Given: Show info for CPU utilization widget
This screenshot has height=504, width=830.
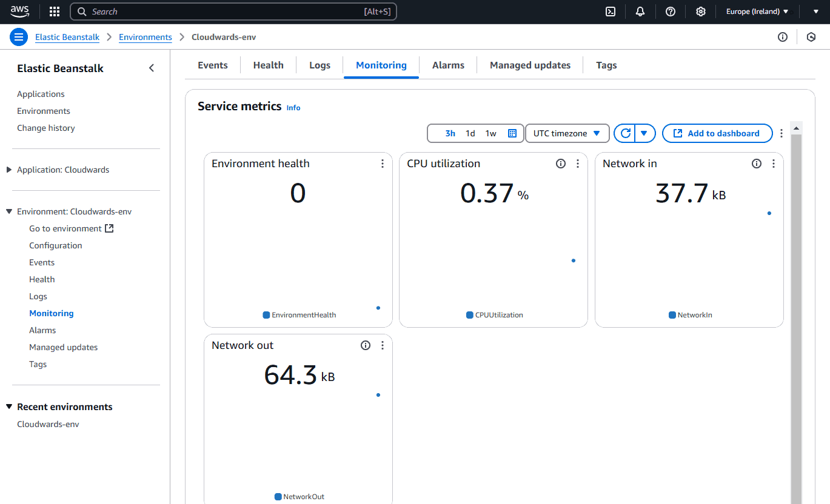Looking at the screenshot, I should point(561,164).
